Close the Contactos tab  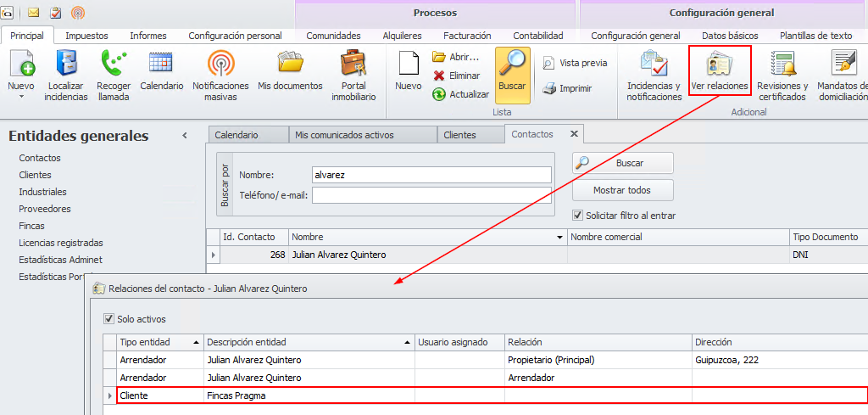click(574, 134)
